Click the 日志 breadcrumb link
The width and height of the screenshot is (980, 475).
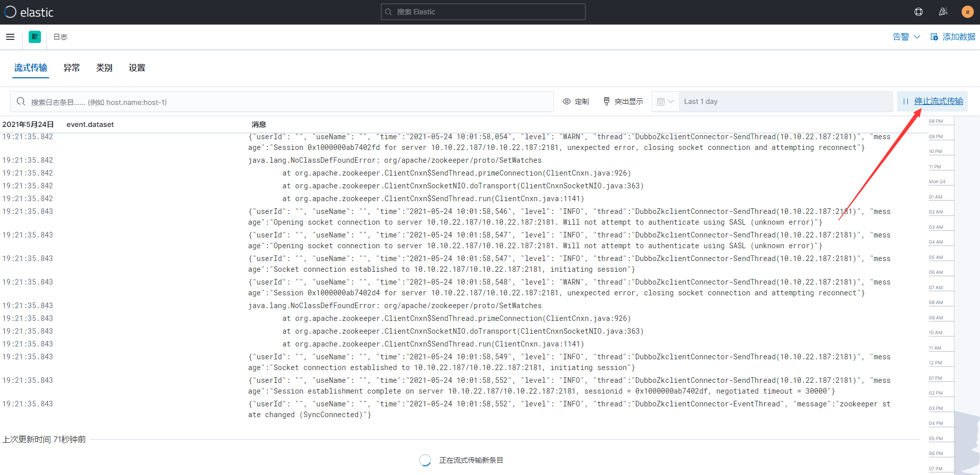[x=60, y=37]
